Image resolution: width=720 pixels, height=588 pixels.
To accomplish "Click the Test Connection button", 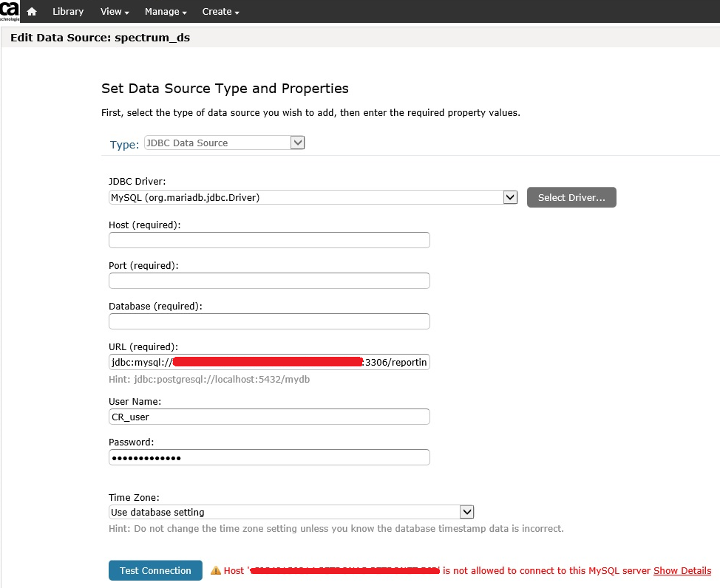I will (x=155, y=570).
